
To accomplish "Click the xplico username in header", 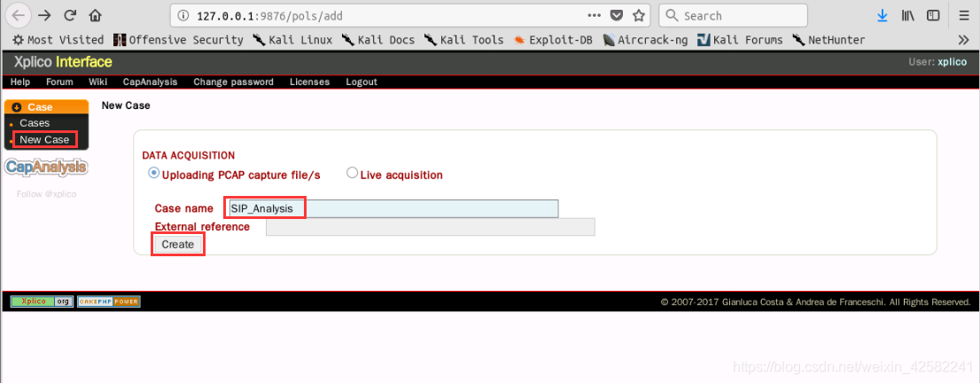I will tap(952, 62).
